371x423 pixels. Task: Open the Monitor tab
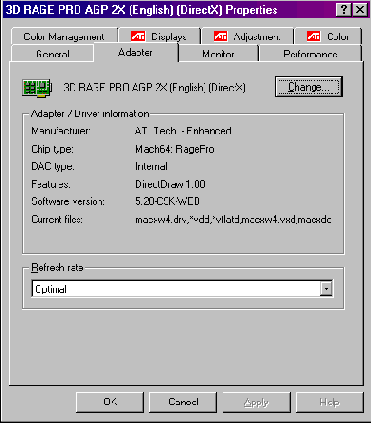click(x=218, y=54)
